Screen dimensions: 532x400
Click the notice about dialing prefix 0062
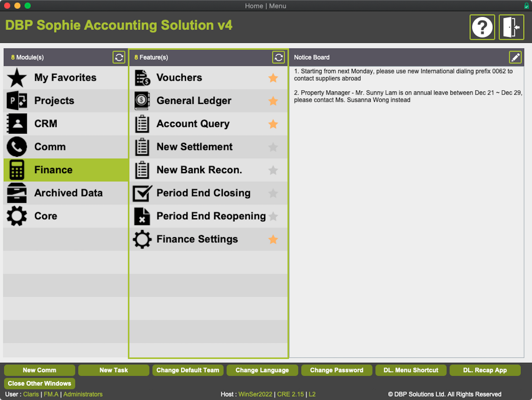(403, 75)
